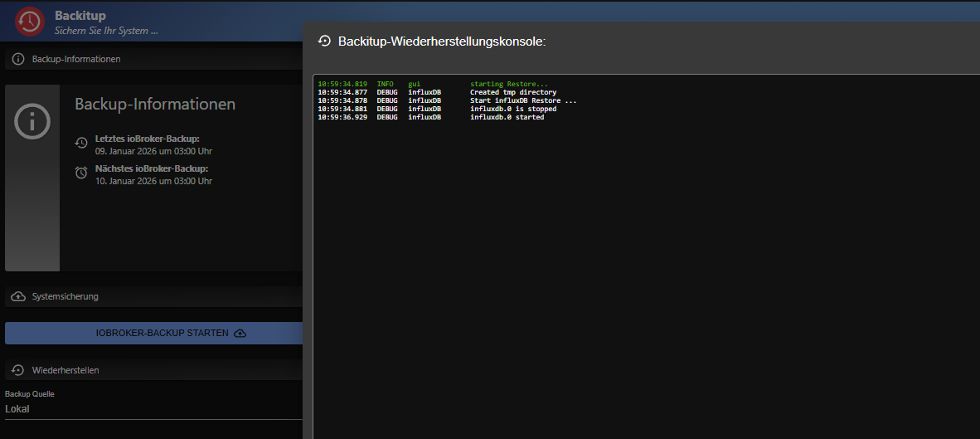Click the 'Nächstes ioBroker-Backup:' label
The image size is (980, 439).
click(x=152, y=168)
